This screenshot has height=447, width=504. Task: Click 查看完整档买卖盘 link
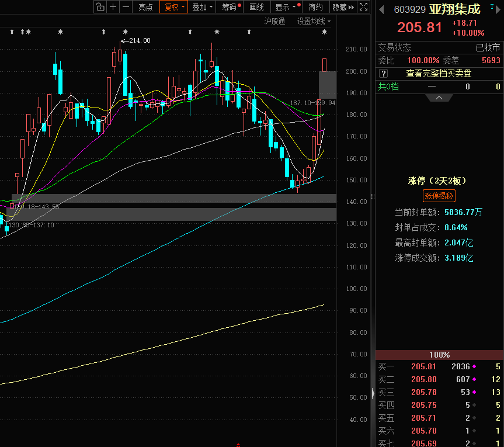pos(439,74)
